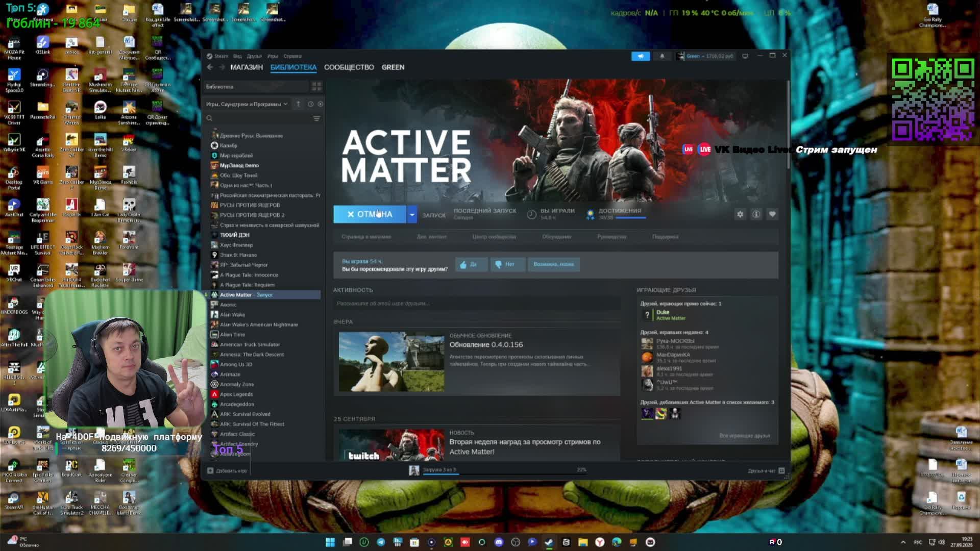
Task: Open the МАГАЗИН tab
Action: point(247,67)
